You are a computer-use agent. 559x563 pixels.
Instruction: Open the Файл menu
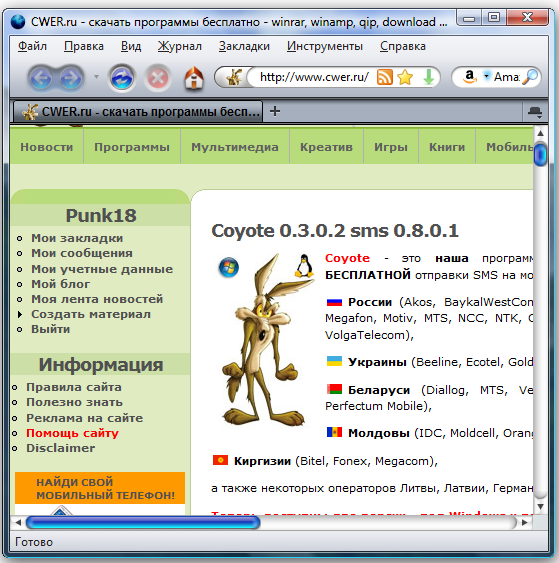pos(32,46)
